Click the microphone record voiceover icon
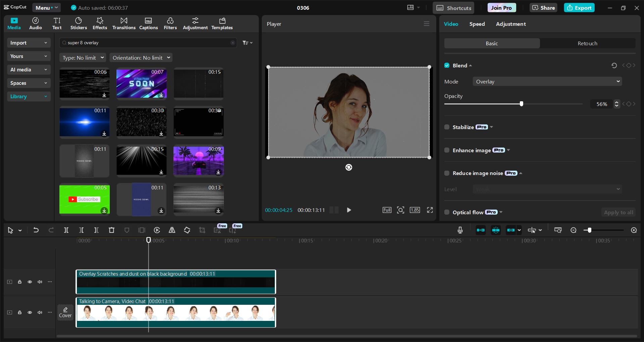This screenshot has height=342, width=644. pyautogui.click(x=460, y=230)
